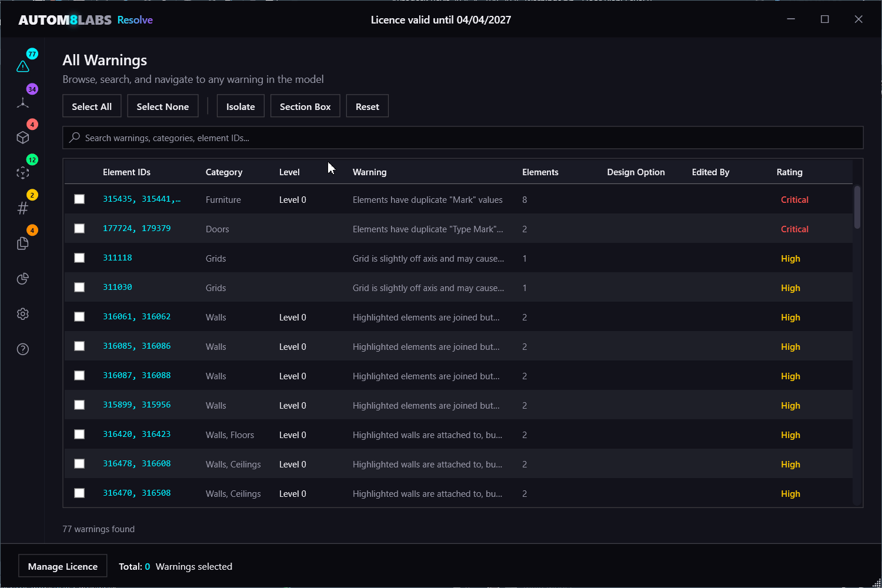Click the selection tool icon with badge 12
Screen dimensions: 882x588
(22, 172)
